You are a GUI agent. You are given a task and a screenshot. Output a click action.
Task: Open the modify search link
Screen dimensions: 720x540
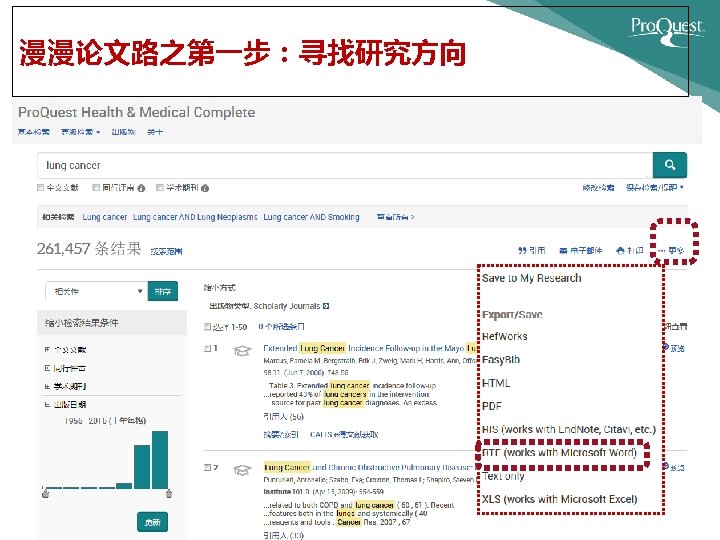(598, 187)
